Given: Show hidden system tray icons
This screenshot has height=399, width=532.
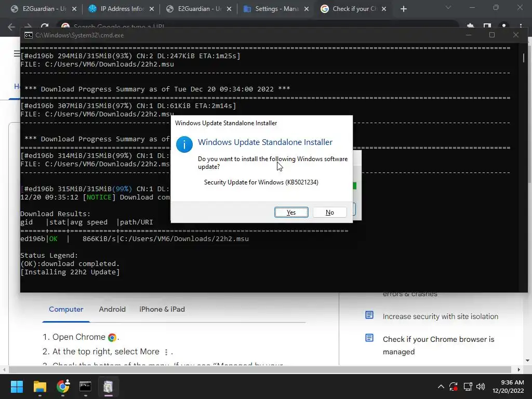Looking at the screenshot, I should click(441, 387).
